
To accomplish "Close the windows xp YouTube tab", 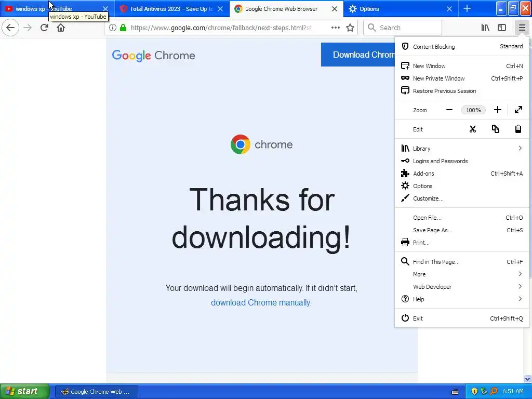I will 105,9.
